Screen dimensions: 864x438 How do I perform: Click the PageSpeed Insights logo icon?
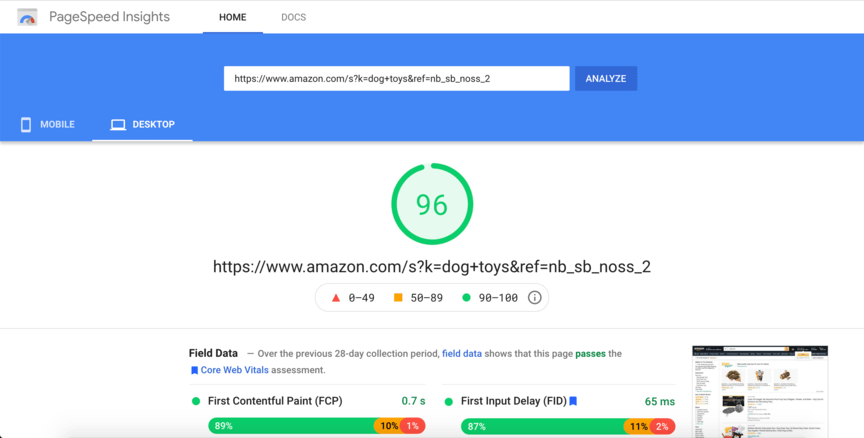pos(28,18)
